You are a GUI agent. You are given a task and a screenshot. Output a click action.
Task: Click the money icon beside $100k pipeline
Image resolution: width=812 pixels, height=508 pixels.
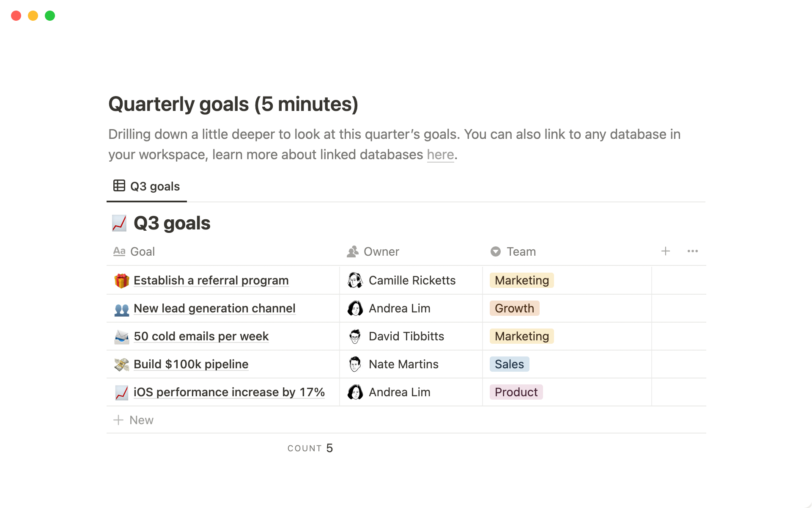(122, 364)
